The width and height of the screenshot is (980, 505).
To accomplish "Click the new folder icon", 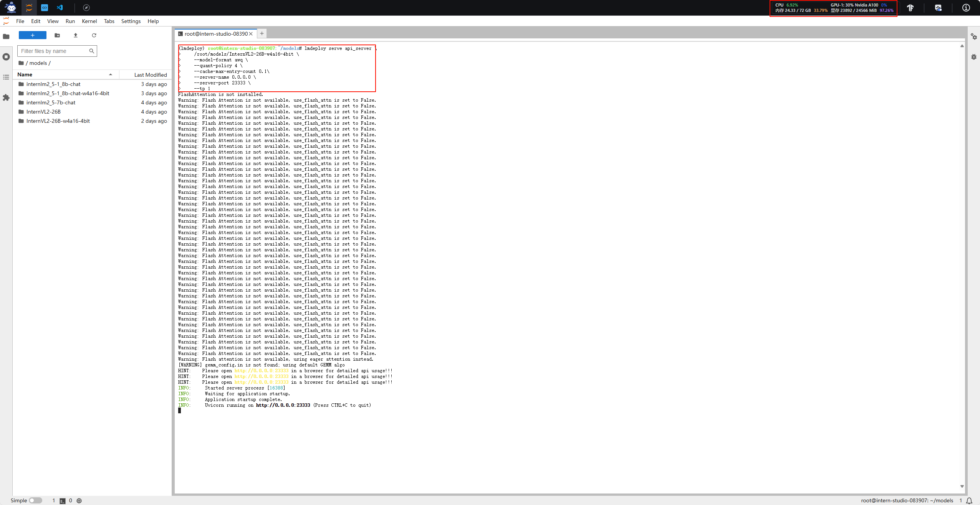I will 57,35.
